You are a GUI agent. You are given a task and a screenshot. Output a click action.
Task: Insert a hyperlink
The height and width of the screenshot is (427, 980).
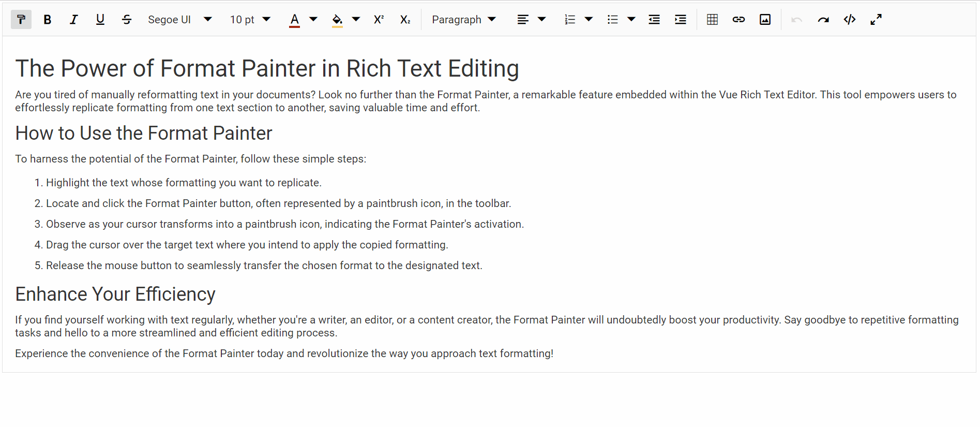click(738, 20)
